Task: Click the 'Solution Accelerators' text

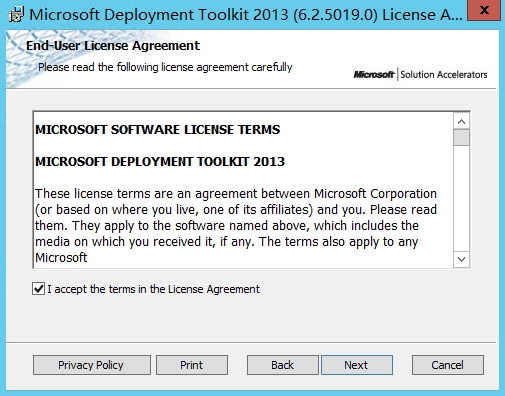Action: (444, 74)
